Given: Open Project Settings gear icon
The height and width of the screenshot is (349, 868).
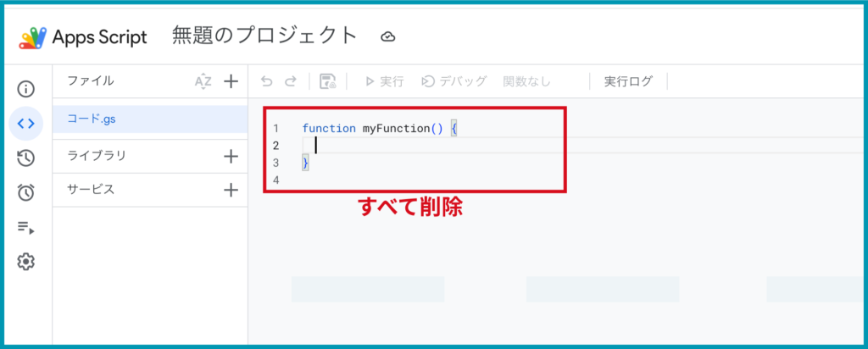Looking at the screenshot, I should (26, 262).
